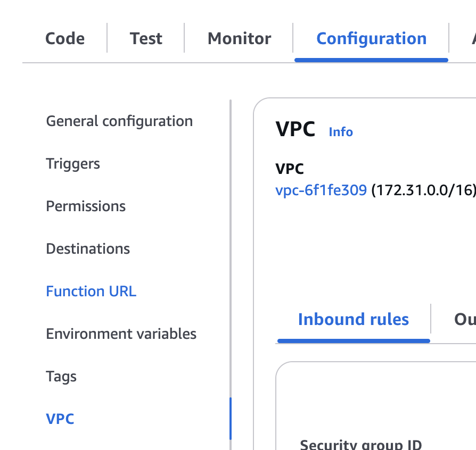This screenshot has width=476, height=450.
Task: Select VPC in the left sidebar
Action: point(60,419)
